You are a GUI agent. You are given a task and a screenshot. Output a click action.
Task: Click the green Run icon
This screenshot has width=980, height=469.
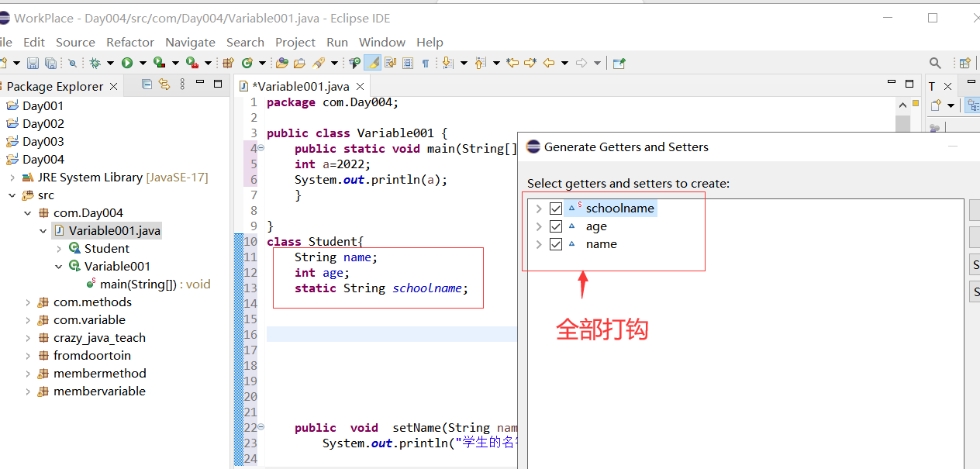126,62
